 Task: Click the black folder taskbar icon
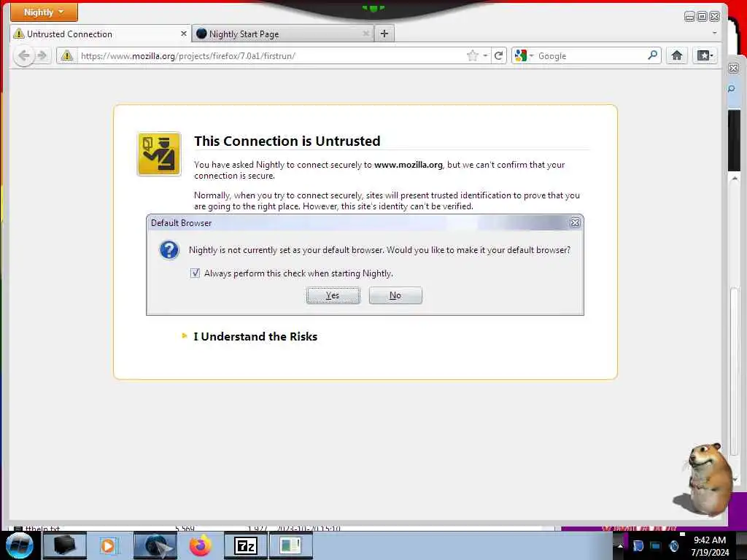64,545
